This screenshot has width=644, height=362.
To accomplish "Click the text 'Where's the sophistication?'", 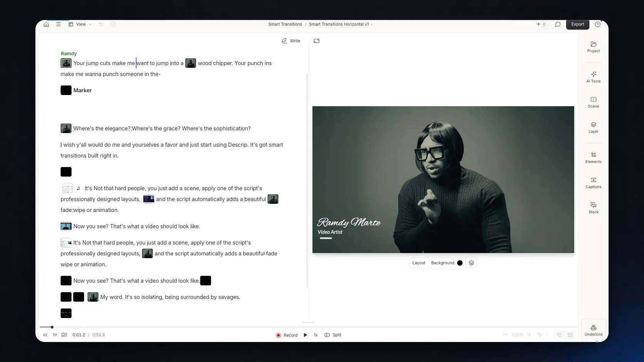I will 216,128.
